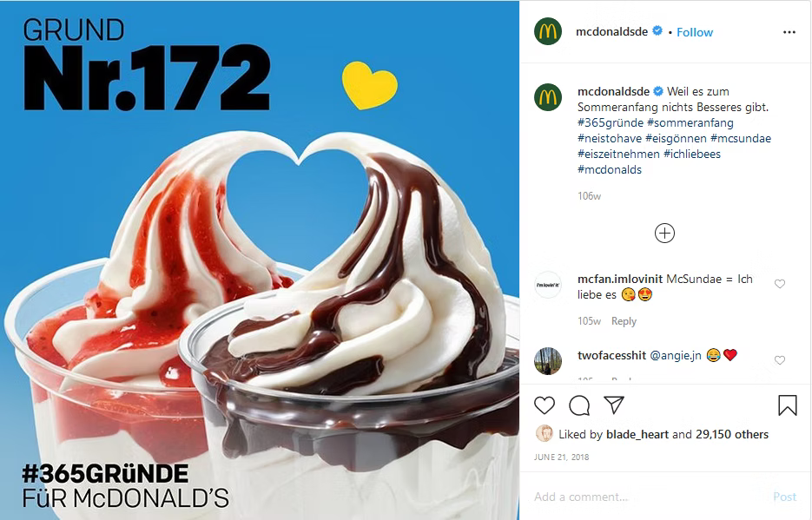View twofacesshit profile avatar
Screen dimensions: 812x520
point(548,360)
